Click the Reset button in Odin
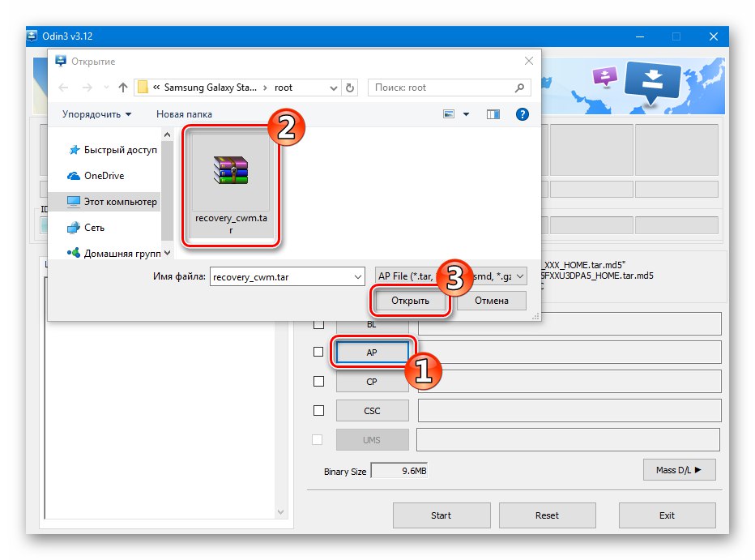The image size is (755, 560). point(547,515)
